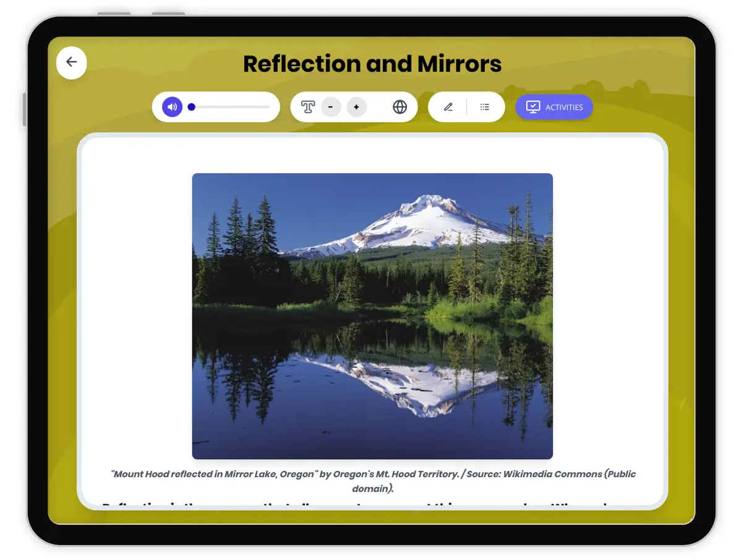Image resolution: width=742 pixels, height=560 pixels.
Task: Click the volume slider handle dot
Action: (x=192, y=107)
